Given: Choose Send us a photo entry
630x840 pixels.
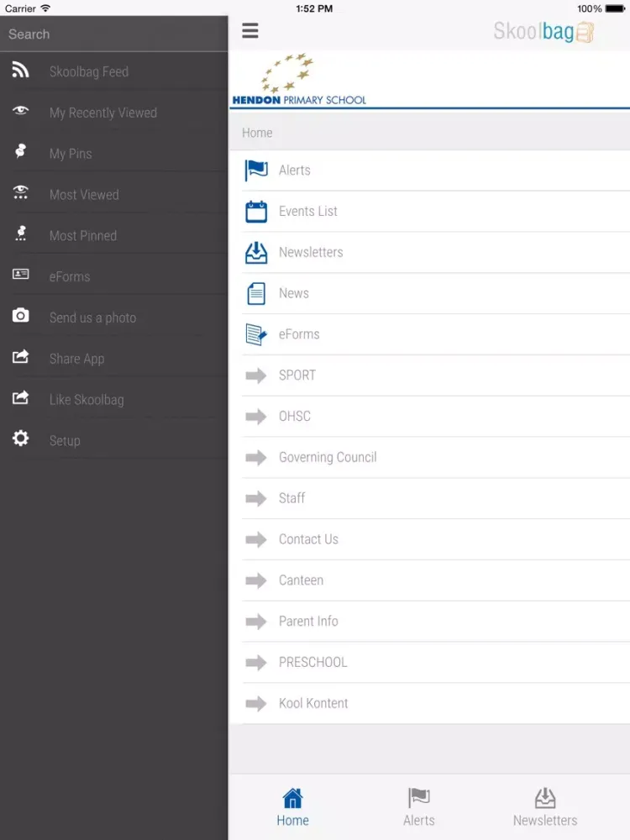Looking at the screenshot, I should pos(113,318).
